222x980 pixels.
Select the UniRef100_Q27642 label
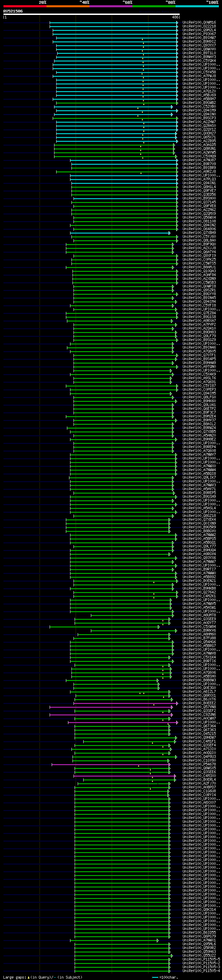[199, 592]
